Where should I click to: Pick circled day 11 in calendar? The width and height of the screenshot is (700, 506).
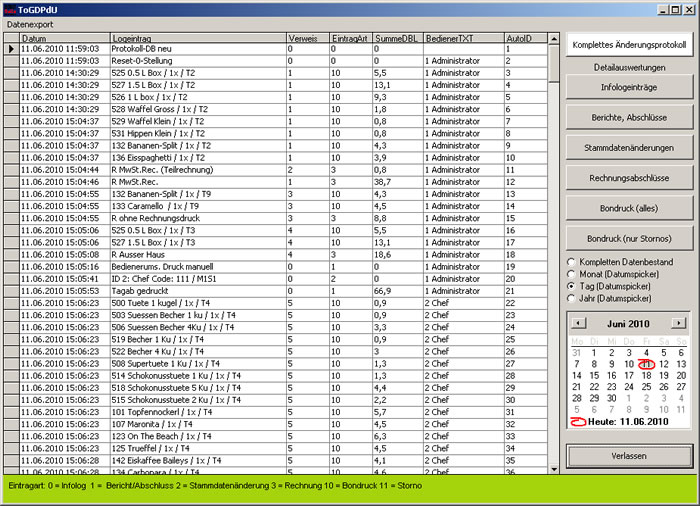[x=646, y=364]
